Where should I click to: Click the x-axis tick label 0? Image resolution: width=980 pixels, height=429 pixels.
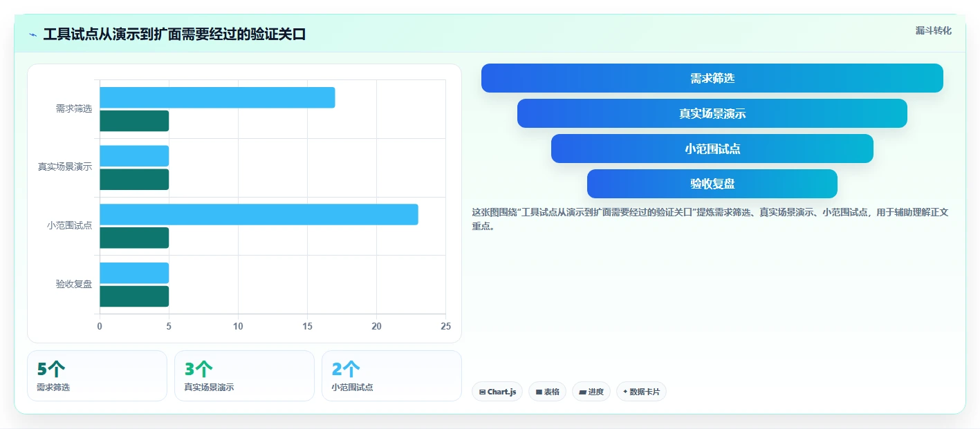tap(100, 326)
